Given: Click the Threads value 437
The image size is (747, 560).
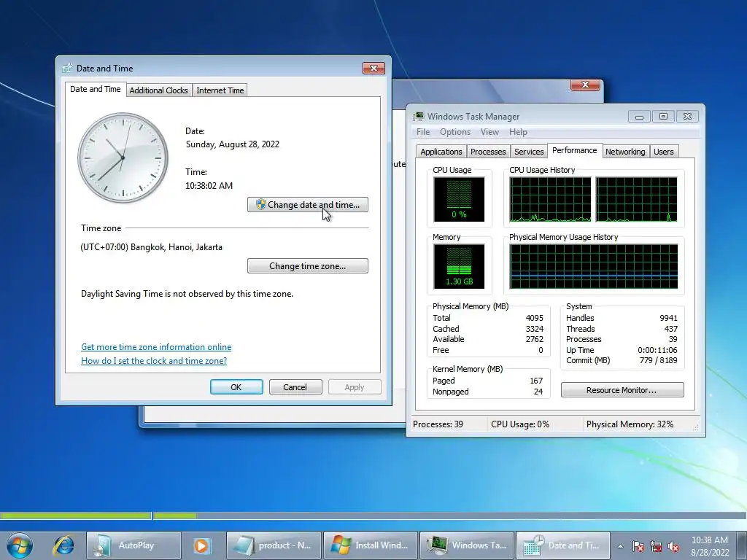Looking at the screenshot, I should click(671, 329).
